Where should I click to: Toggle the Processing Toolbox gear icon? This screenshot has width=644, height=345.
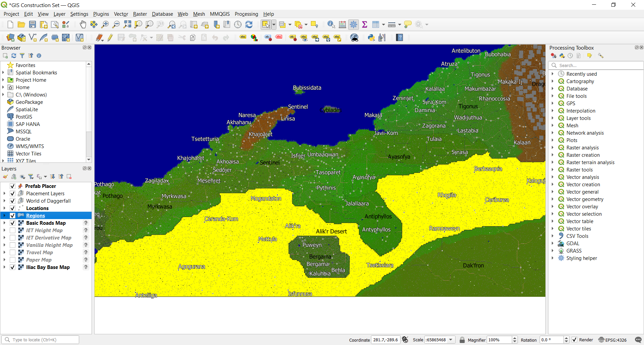pyautogui.click(x=354, y=24)
